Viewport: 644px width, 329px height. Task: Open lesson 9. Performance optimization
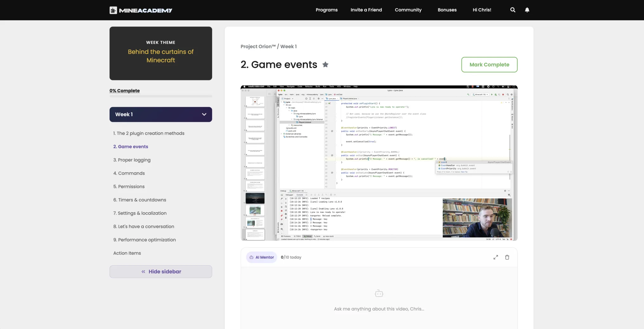pos(145,240)
